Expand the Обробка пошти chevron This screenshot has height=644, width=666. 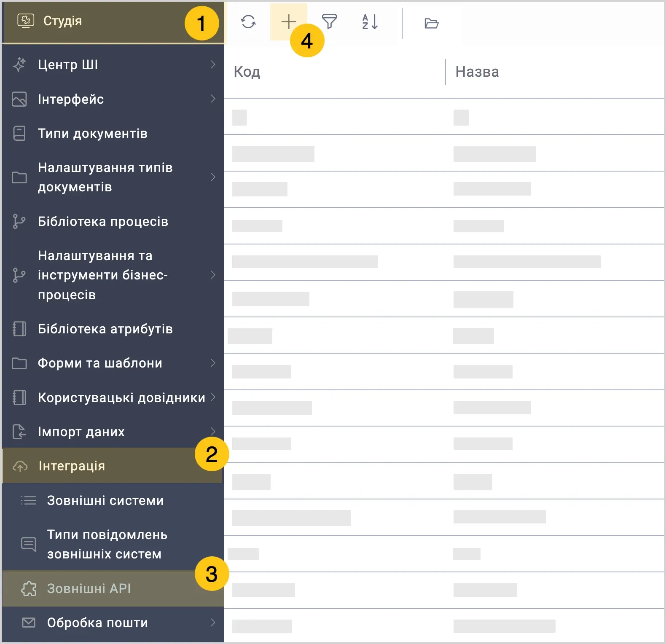213,623
